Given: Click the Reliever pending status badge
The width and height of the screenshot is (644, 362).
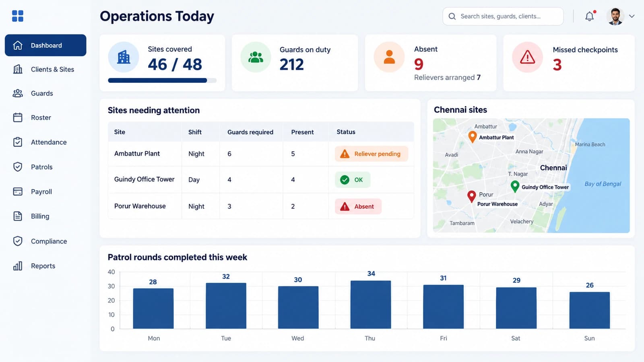Looking at the screenshot, I should click(371, 154).
